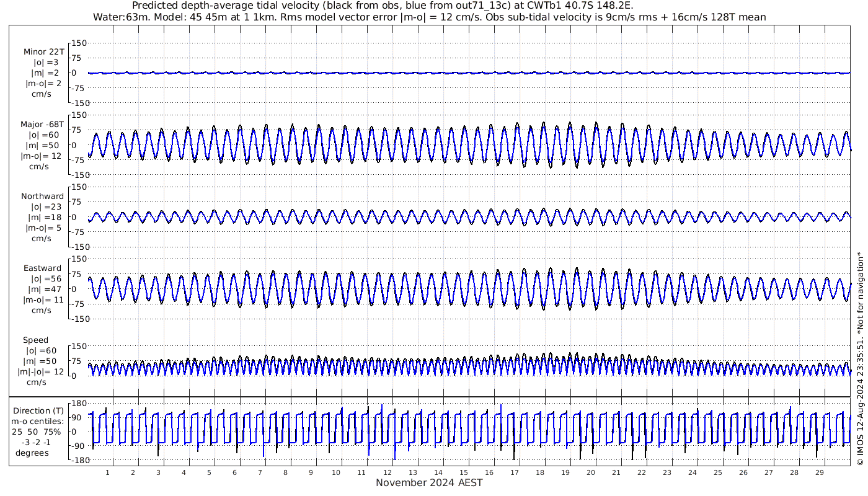The width and height of the screenshot is (868, 496).
Task: Click the '|o| =3' value under Minor
Action: pyautogui.click(x=46, y=63)
